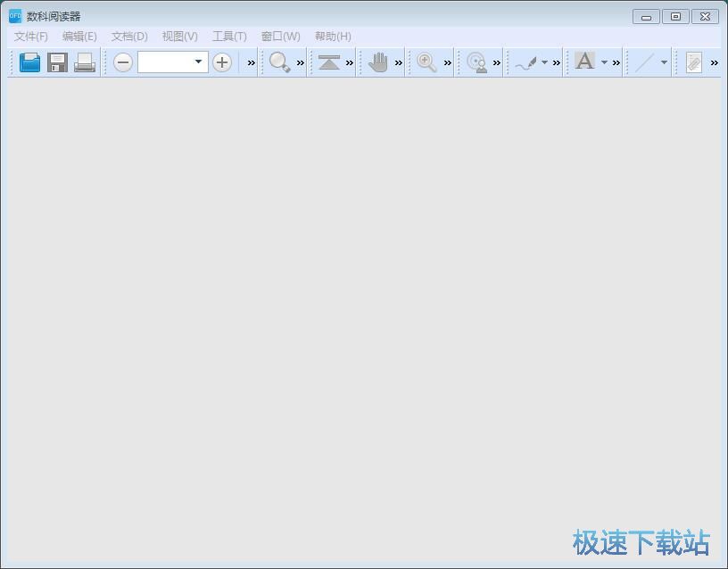Choose the text annotation tool
The height and width of the screenshot is (569, 728).
click(x=584, y=62)
